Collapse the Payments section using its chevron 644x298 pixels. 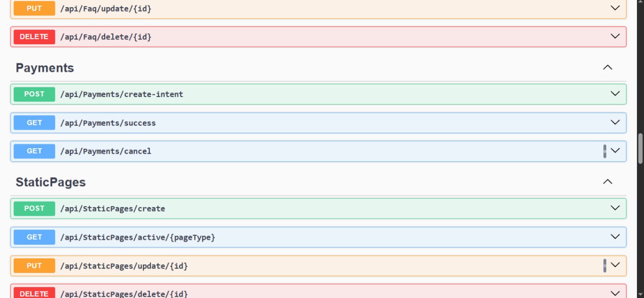tap(607, 67)
